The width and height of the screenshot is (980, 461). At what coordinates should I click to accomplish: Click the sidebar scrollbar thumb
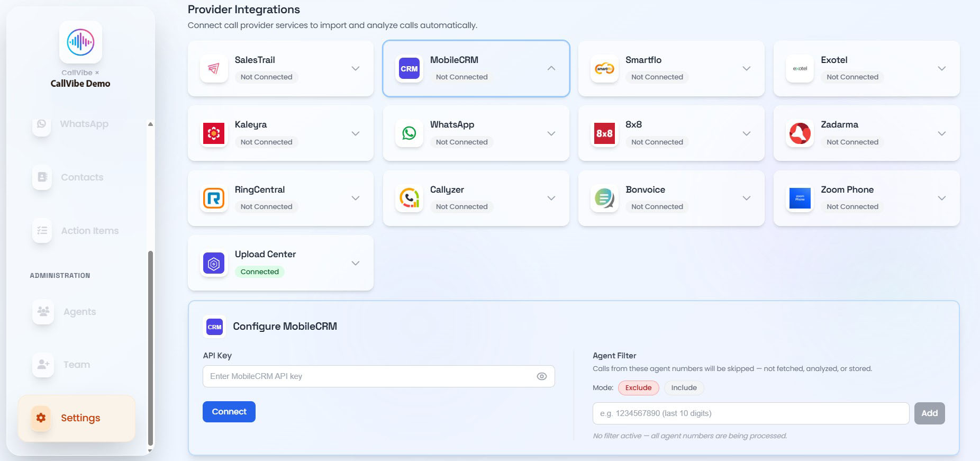click(150, 348)
